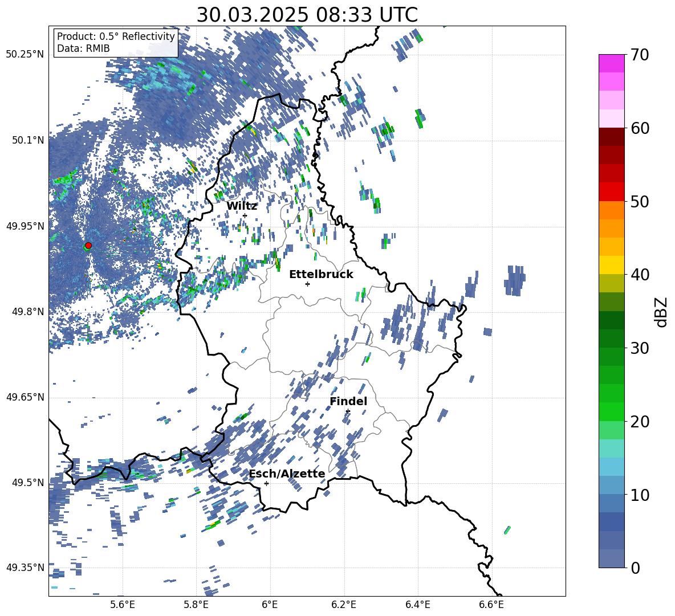Click the plot title 30.03.2025 08:33 UTC
This screenshot has width=675, height=616.
pos(307,15)
